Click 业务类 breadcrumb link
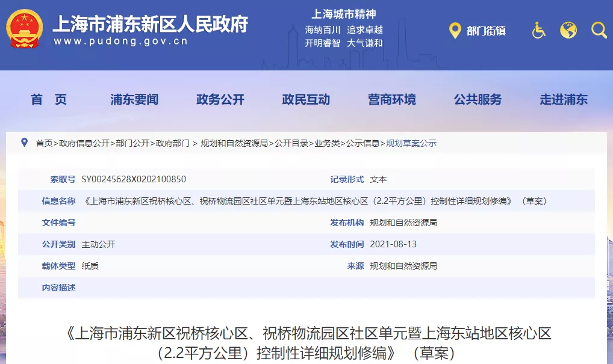 (327, 143)
